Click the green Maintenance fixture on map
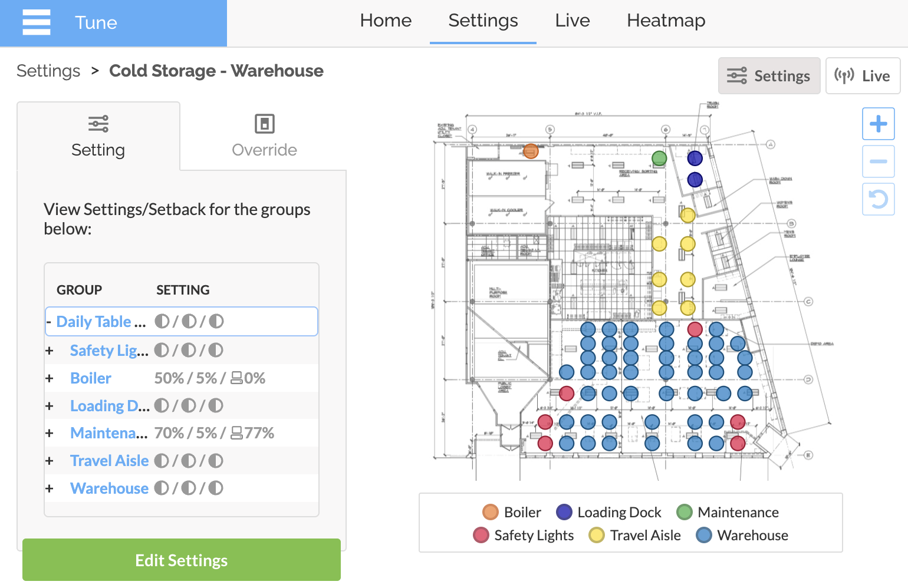This screenshot has height=588, width=908. 659,158
